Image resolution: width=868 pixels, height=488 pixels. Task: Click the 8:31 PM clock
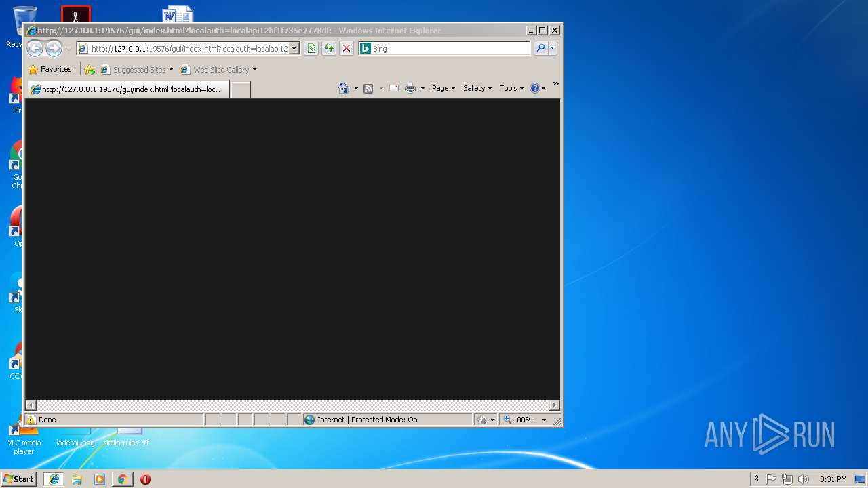point(833,479)
